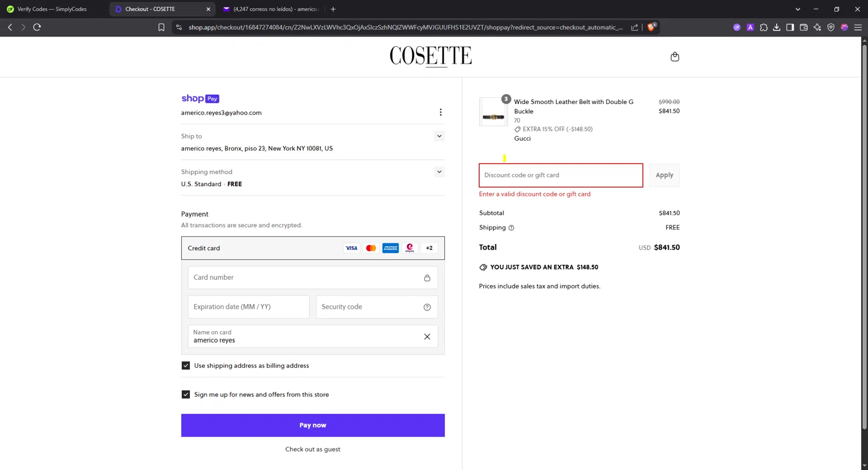This screenshot has height=470, width=868.
Task: Click the Total amount $841.50
Action: pyautogui.click(x=667, y=247)
